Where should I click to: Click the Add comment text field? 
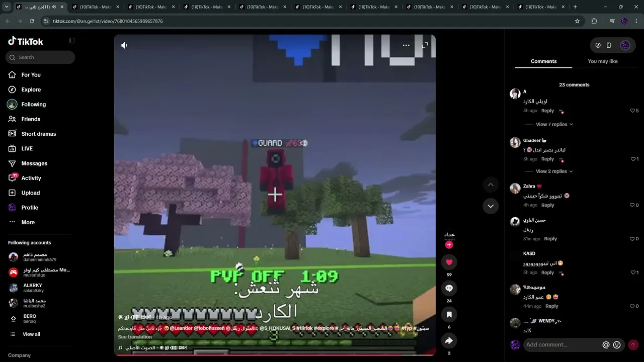pyautogui.click(x=561, y=345)
